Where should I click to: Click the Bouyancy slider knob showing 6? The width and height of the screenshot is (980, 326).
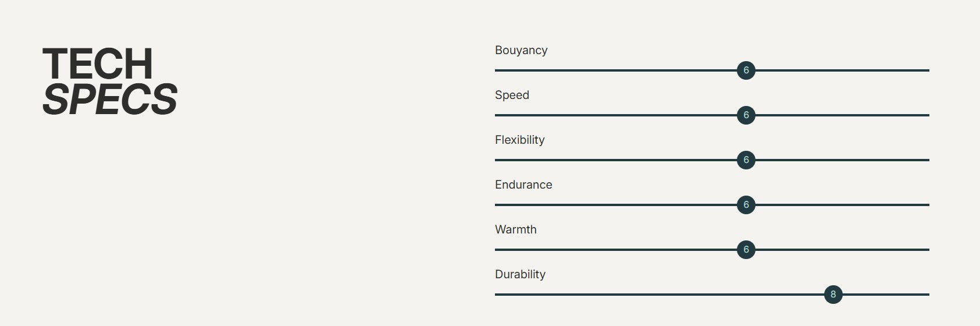[x=746, y=70]
